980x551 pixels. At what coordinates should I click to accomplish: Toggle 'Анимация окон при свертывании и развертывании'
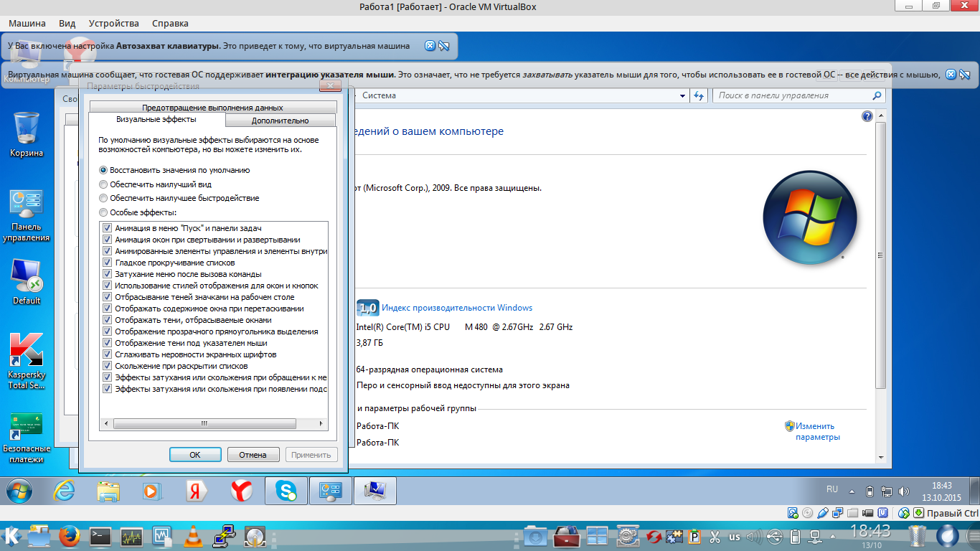[108, 240]
